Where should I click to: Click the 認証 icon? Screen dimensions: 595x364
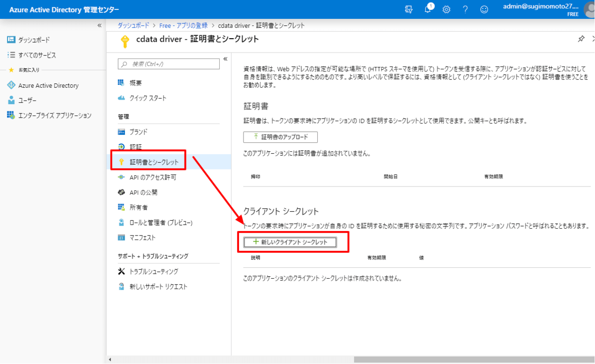[121, 147]
